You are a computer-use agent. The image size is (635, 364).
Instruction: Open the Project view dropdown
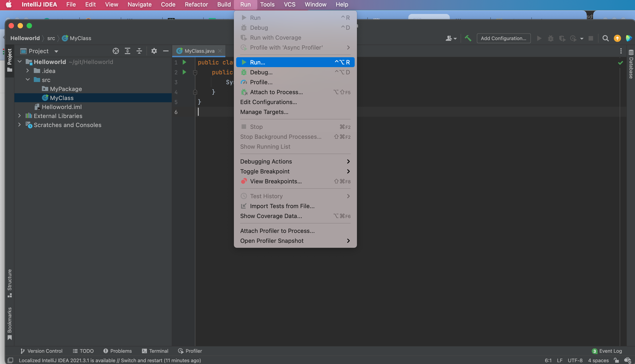pyautogui.click(x=56, y=51)
